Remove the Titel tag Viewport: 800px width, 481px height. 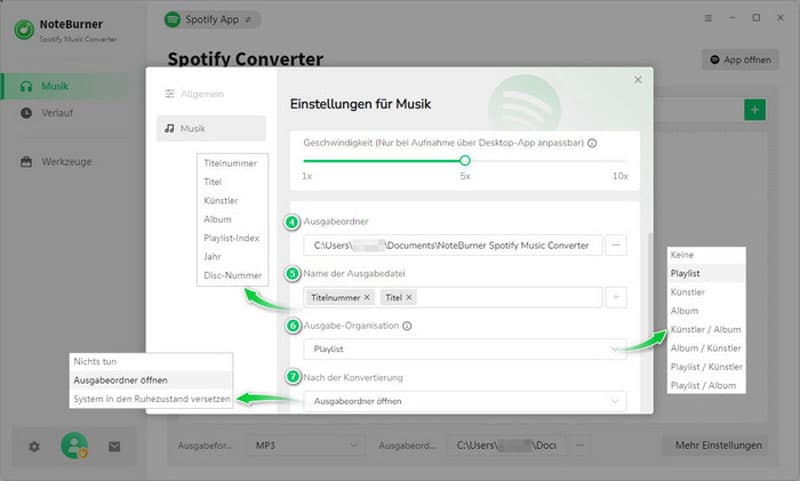[409, 297]
